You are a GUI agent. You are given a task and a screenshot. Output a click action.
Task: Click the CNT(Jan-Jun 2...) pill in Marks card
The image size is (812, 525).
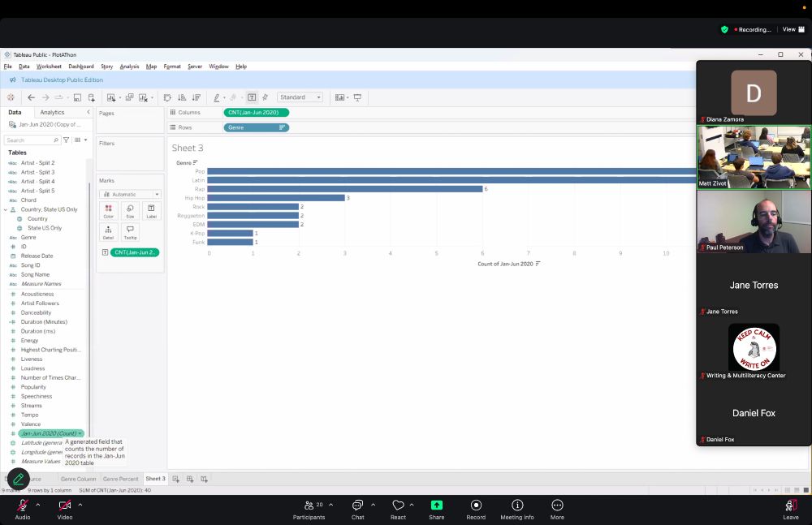coord(135,252)
